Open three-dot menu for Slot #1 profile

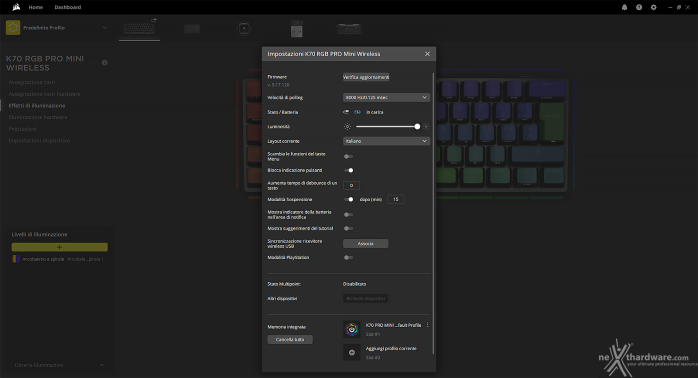point(427,325)
